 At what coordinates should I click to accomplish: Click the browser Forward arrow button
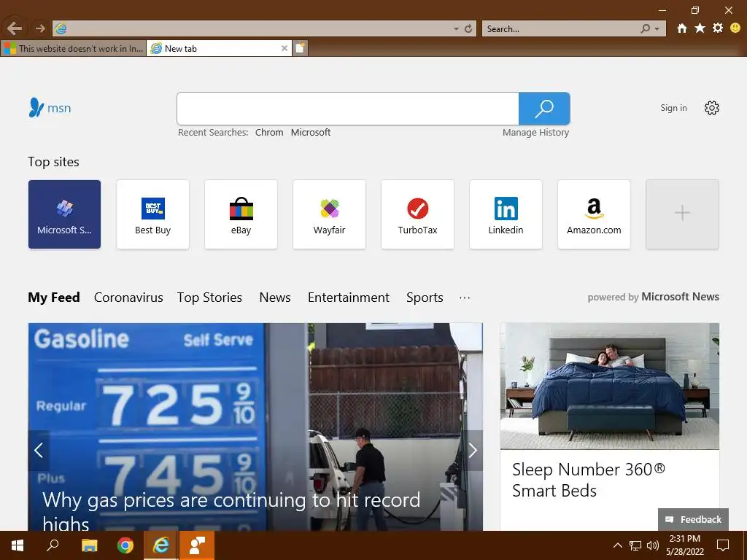click(40, 28)
